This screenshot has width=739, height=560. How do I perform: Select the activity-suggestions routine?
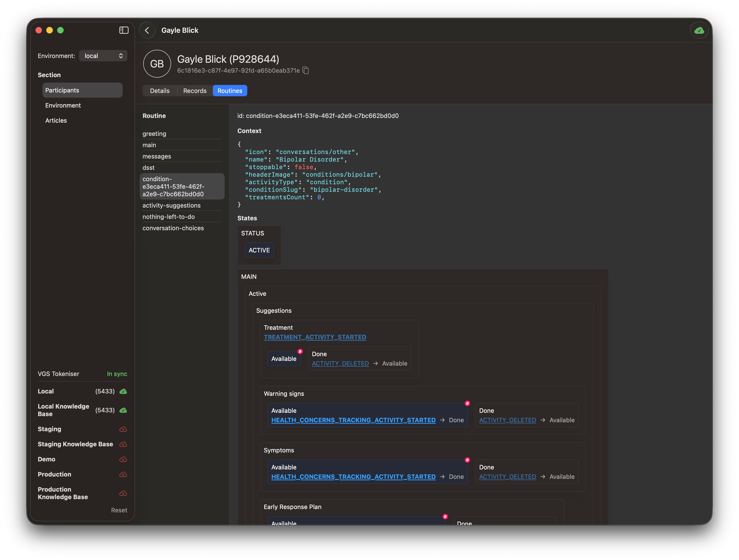coord(171,205)
